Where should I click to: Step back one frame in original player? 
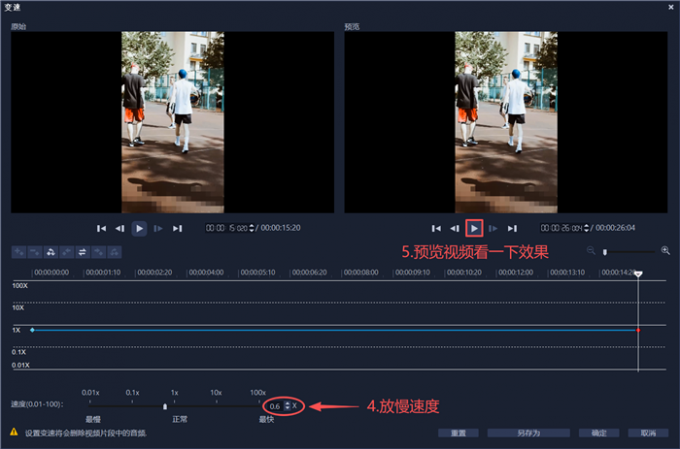click(120, 229)
